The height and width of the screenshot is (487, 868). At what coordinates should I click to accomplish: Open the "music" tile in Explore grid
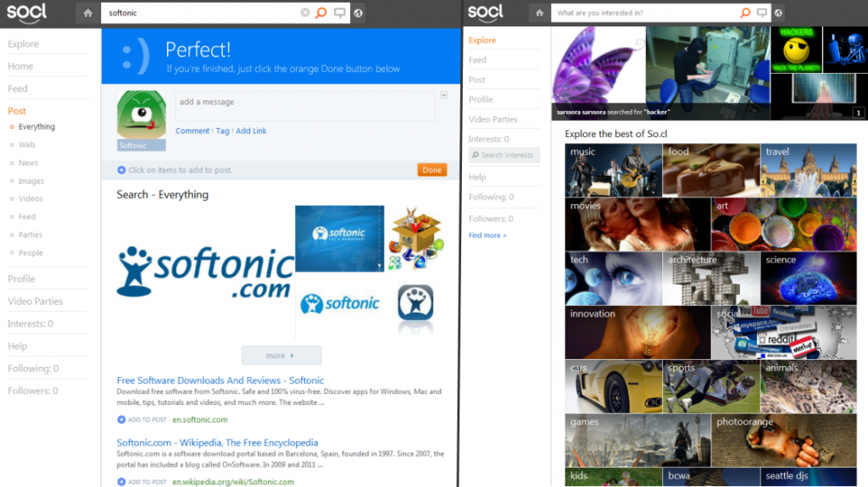click(613, 170)
